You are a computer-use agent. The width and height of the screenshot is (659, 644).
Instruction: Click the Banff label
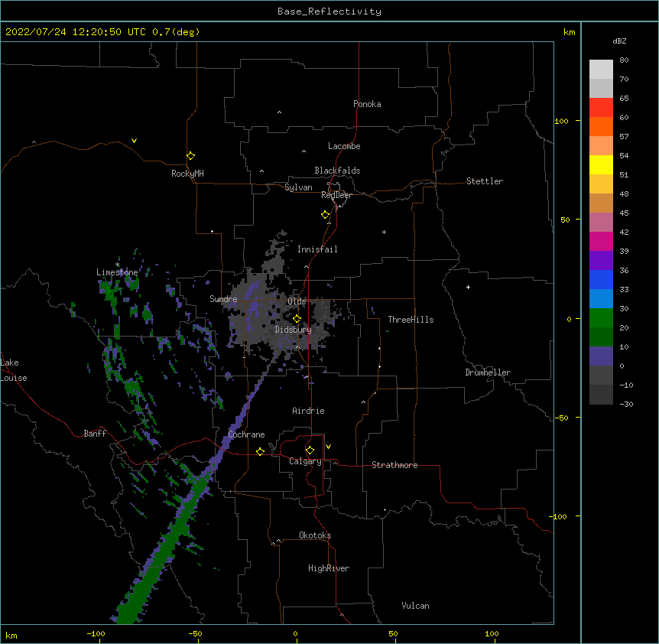(x=95, y=434)
